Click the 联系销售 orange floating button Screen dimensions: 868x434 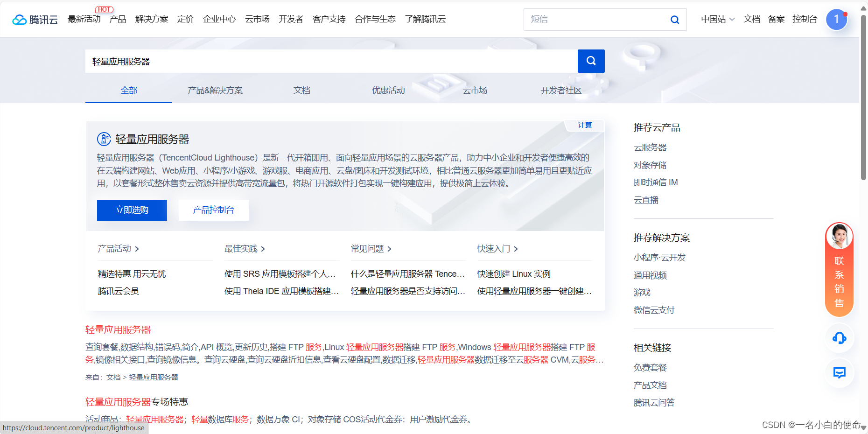(x=839, y=270)
